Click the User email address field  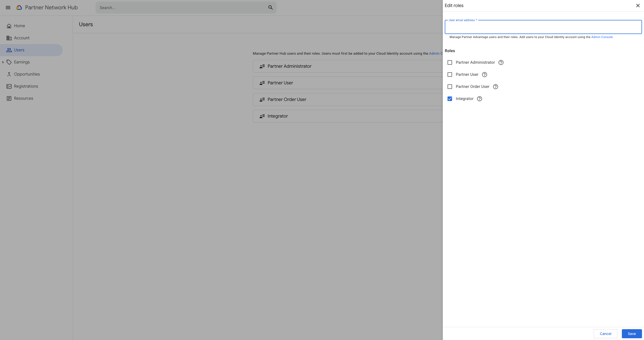(x=543, y=27)
